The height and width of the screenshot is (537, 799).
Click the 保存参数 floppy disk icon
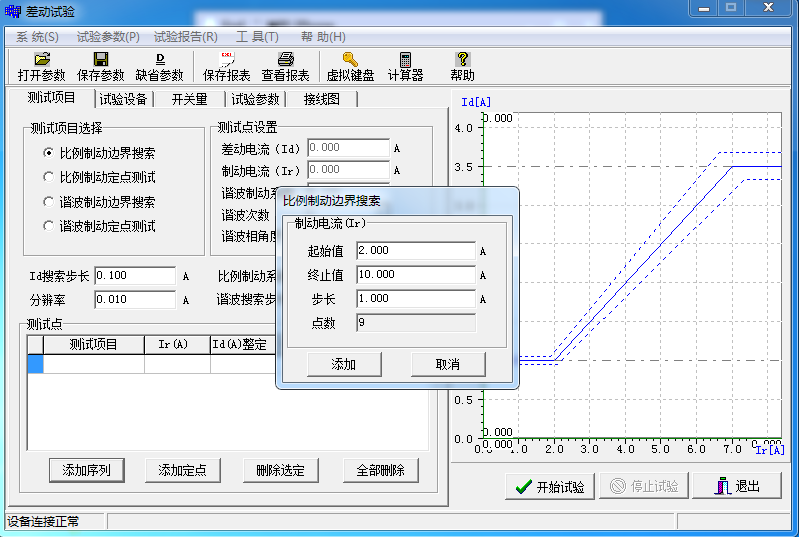point(101,60)
